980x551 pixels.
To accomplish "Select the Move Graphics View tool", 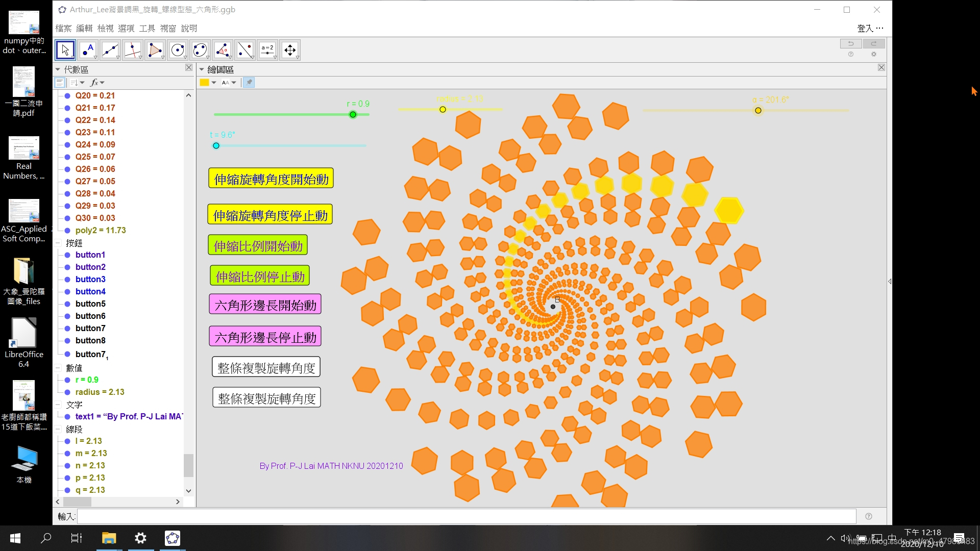I will [290, 50].
